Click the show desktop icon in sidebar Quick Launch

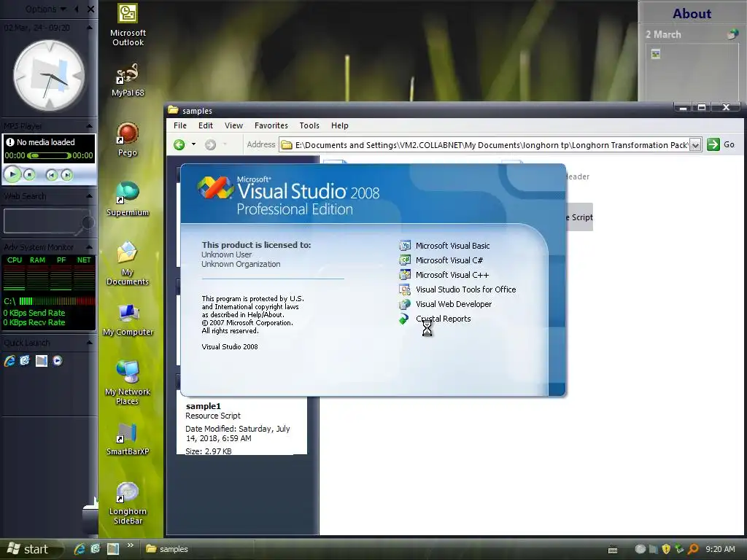tap(42, 361)
